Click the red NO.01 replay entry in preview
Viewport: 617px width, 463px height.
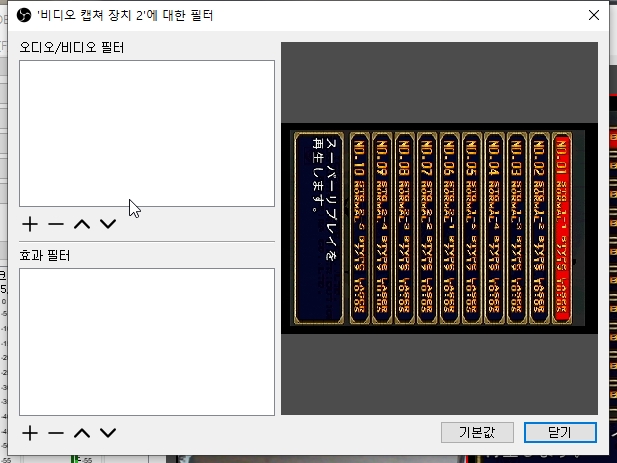point(562,228)
